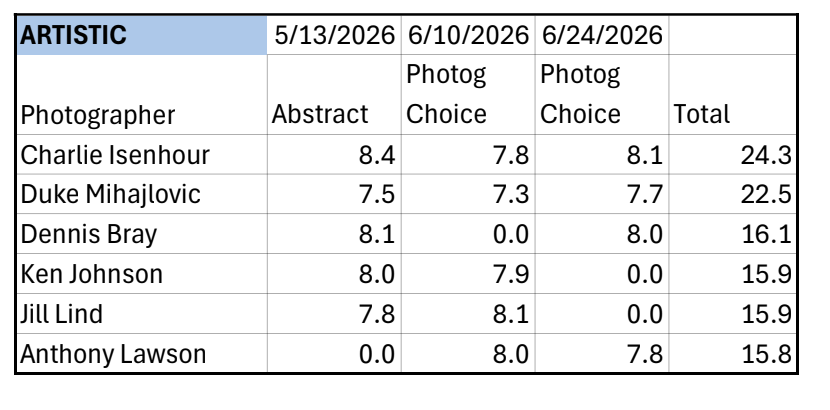830x410 pixels.
Task: Select the Photographer column header
Action: [x=142, y=95]
